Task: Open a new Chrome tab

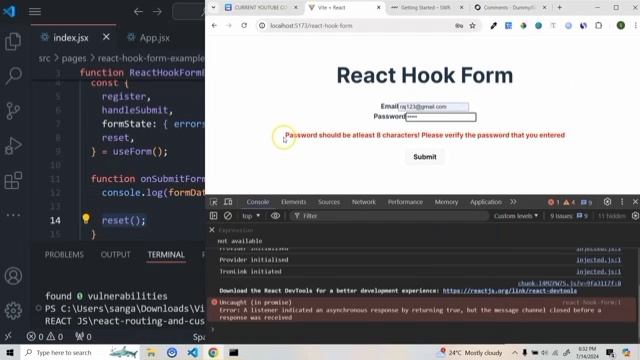Action: (x=560, y=7)
